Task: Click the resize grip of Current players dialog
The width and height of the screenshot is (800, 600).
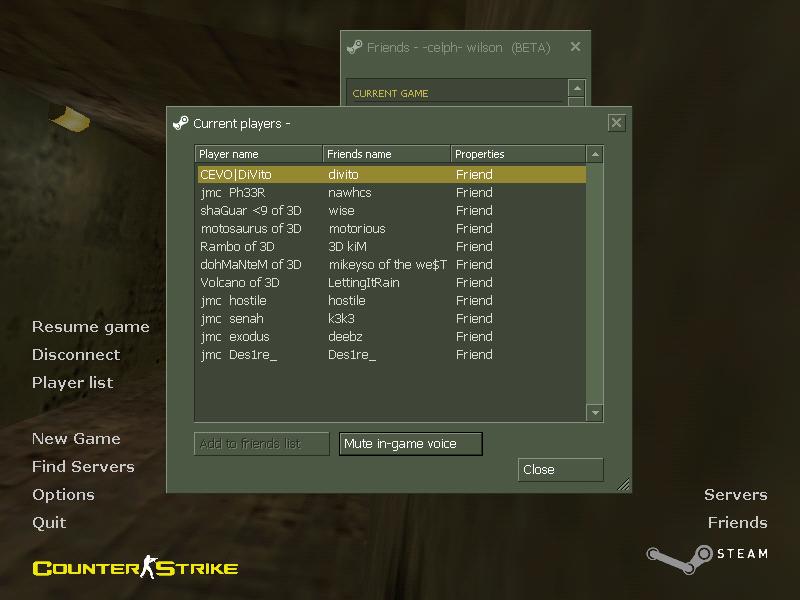Action: (623, 485)
